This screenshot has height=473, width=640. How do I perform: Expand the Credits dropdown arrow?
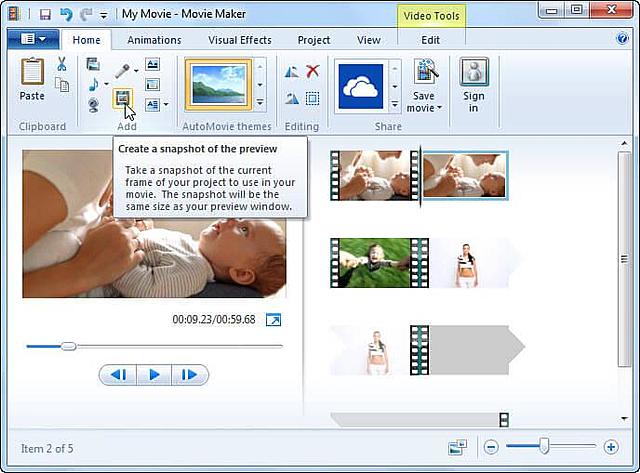(166, 105)
